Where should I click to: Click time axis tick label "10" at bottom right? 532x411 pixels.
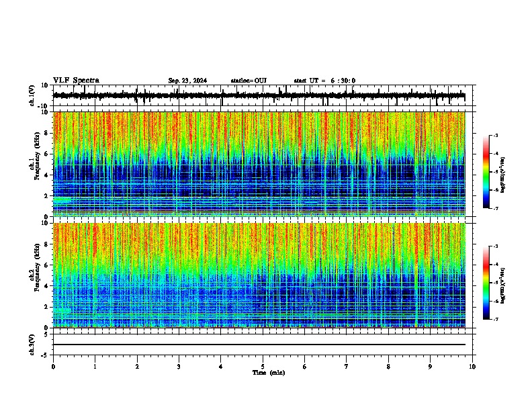472,367
